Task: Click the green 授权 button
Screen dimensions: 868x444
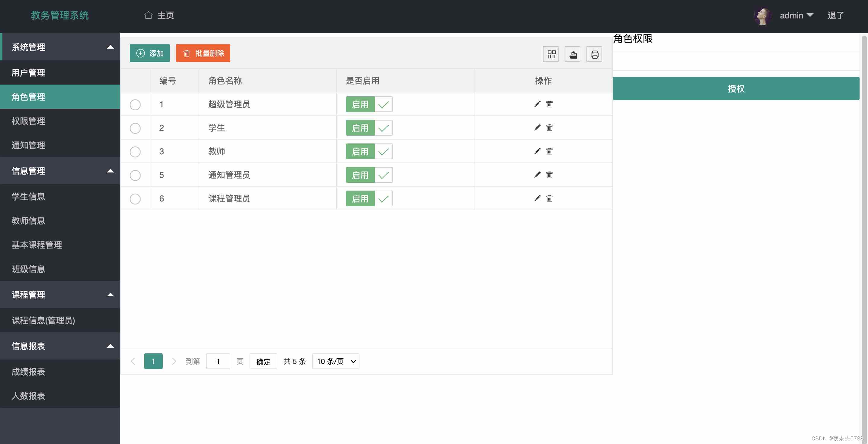Action: coord(736,89)
